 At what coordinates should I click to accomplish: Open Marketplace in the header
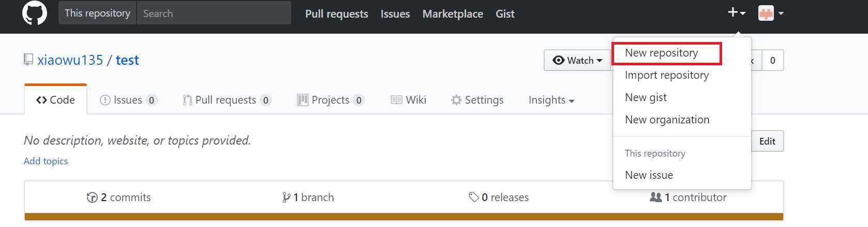click(453, 14)
